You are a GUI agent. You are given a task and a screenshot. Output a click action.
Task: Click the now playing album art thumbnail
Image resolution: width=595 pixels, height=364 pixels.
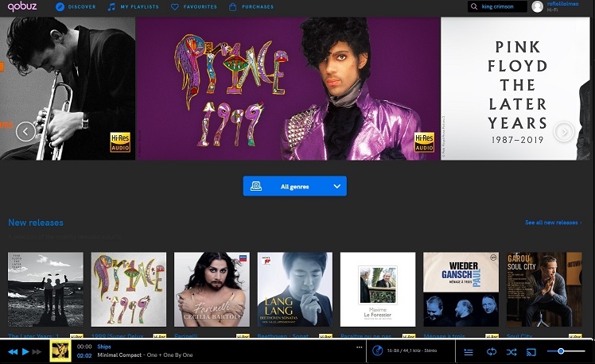60,350
